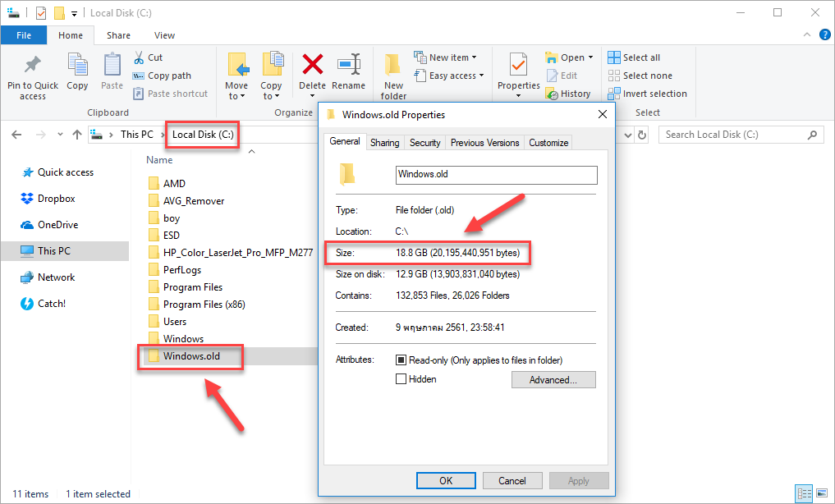Sort files by the Name column
This screenshot has width=835, height=504.
[159, 160]
